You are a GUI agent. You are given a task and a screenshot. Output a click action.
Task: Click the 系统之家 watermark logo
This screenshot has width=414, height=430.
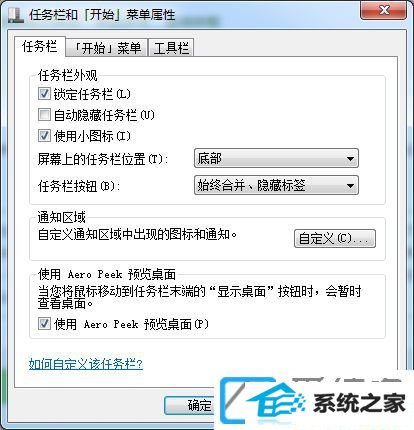pos(313,402)
